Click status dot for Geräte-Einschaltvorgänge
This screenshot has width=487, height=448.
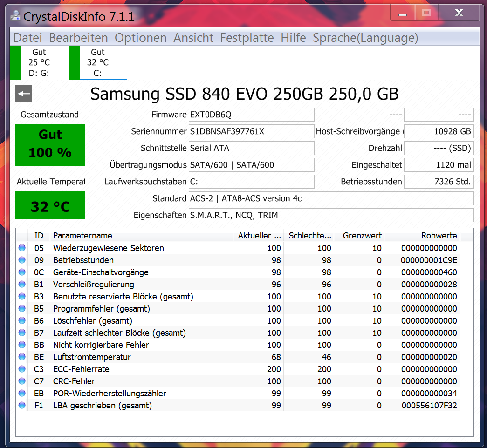[x=22, y=272]
